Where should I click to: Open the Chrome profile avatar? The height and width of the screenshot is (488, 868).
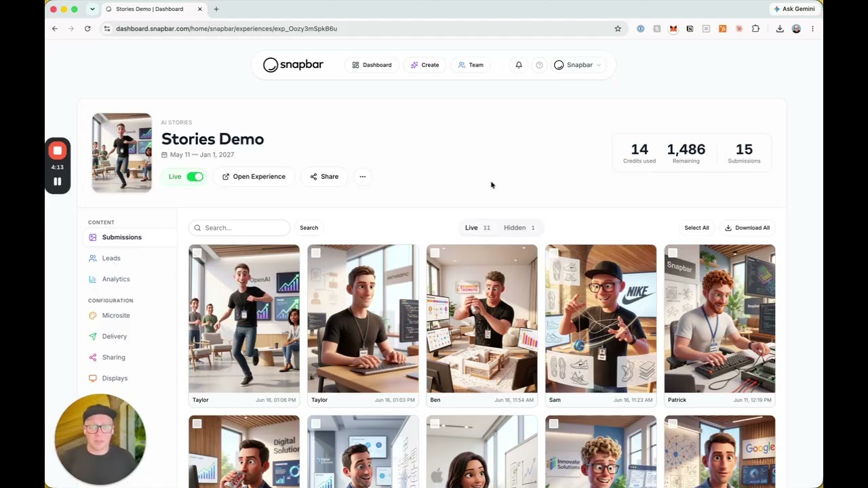[796, 28]
